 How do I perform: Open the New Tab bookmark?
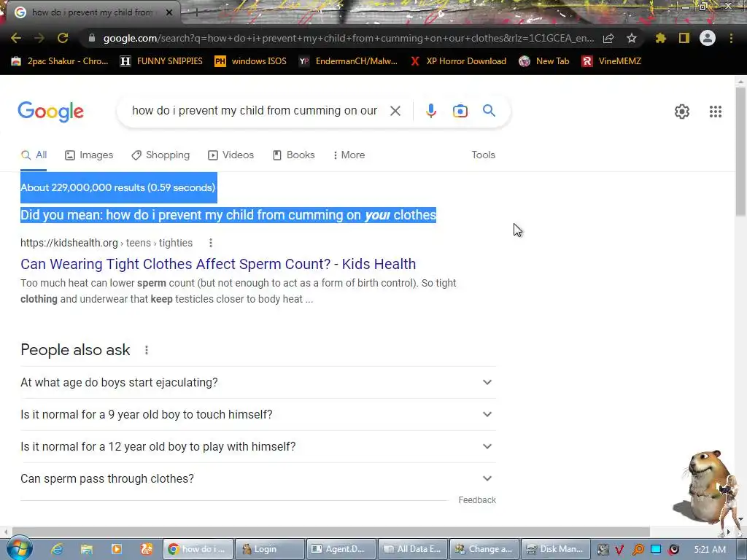coord(544,61)
